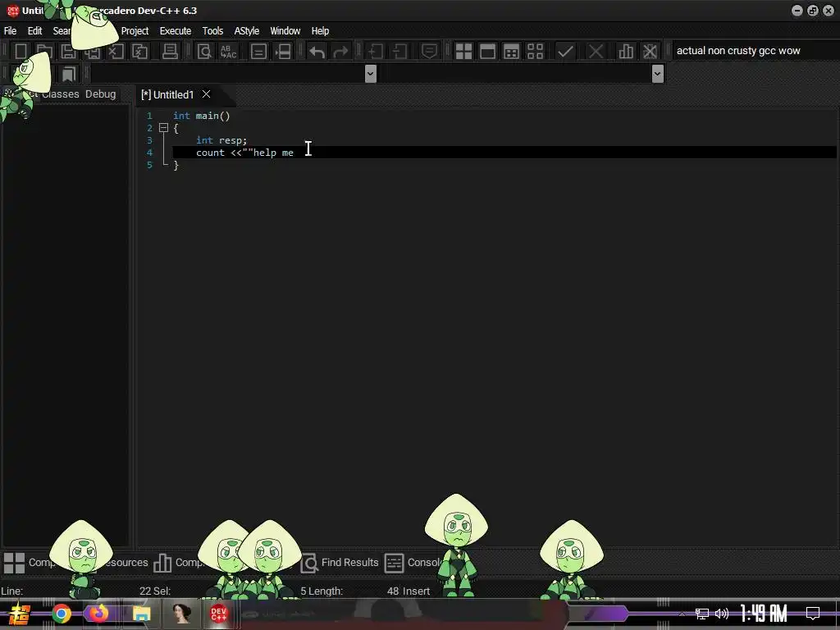Click the Close All files toolbar icon
Screen dimensions: 840x630
pyautogui.click(x=139, y=52)
